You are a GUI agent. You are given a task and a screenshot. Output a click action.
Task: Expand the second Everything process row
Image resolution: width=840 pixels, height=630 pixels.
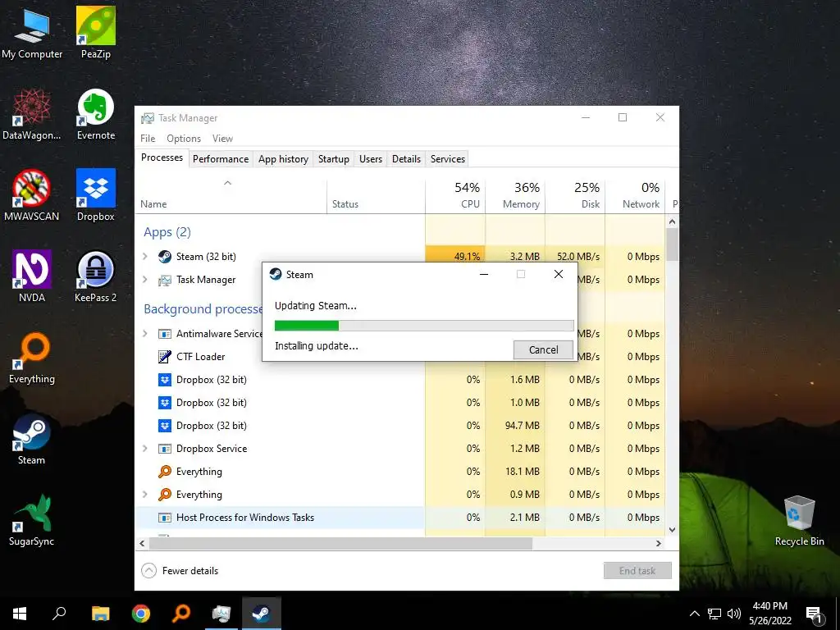(x=145, y=495)
